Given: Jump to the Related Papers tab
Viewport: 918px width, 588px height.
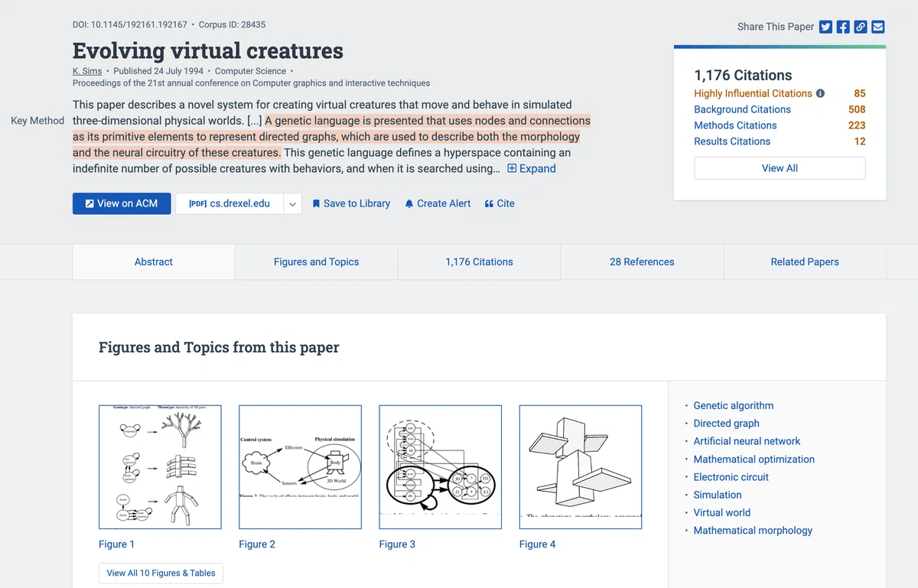Looking at the screenshot, I should (805, 262).
